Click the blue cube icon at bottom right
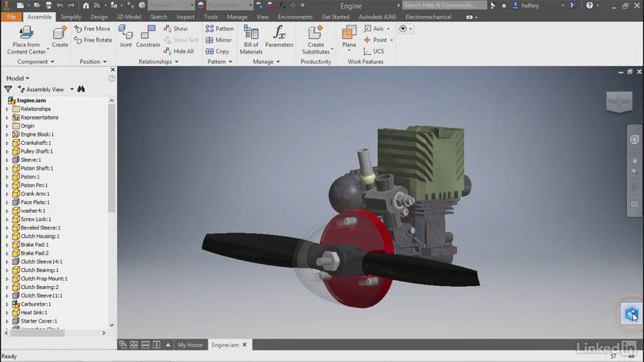This screenshot has height=362, width=644. click(x=632, y=314)
